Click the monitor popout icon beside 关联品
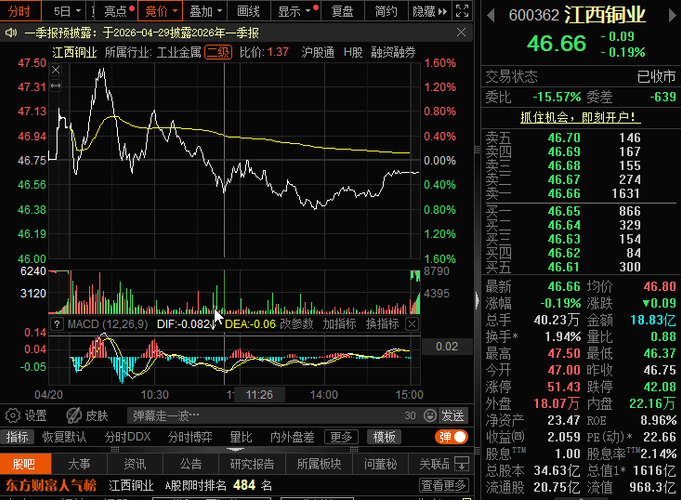This screenshot has height=500, width=681. point(462,464)
